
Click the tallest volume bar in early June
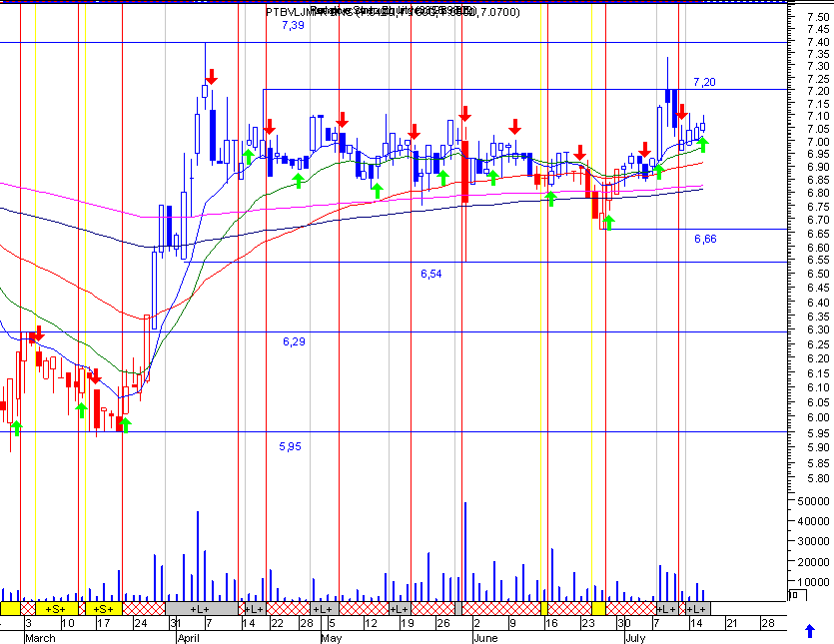coord(465,551)
